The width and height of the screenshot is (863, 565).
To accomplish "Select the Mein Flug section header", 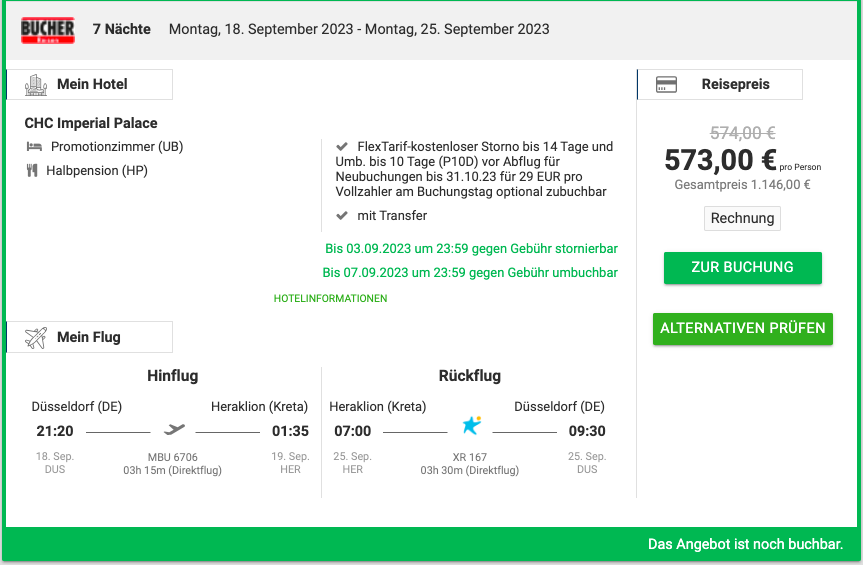I will point(88,337).
